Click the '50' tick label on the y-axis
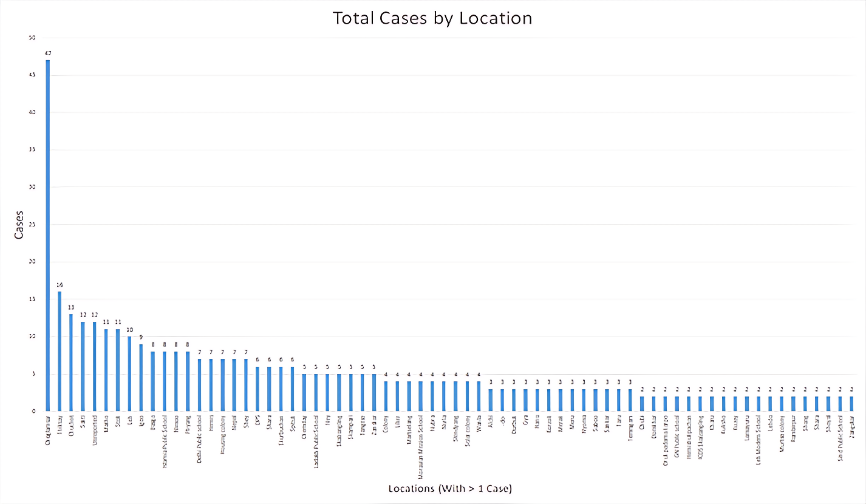Image resolution: width=866 pixels, height=504 pixels. click(x=32, y=38)
